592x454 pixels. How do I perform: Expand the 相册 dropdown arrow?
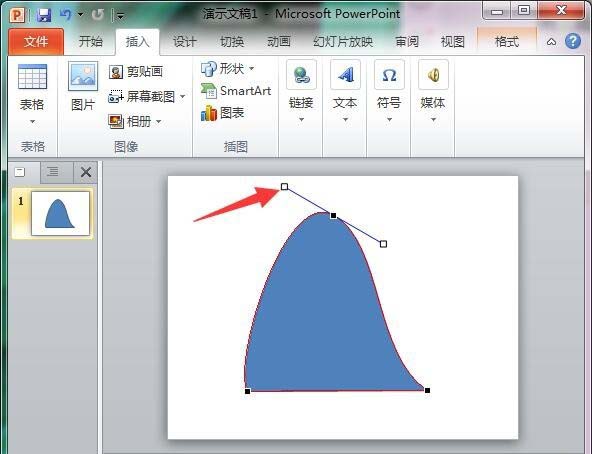[x=159, y=122]
